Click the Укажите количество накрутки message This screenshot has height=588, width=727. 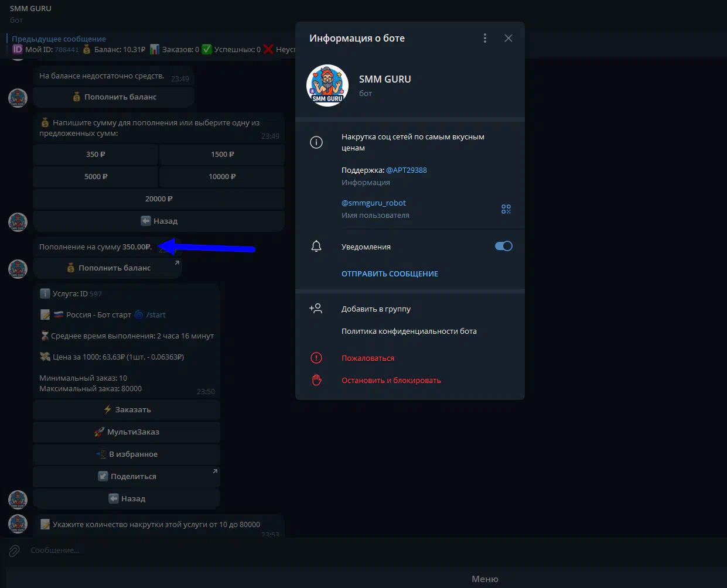(156, 525)
